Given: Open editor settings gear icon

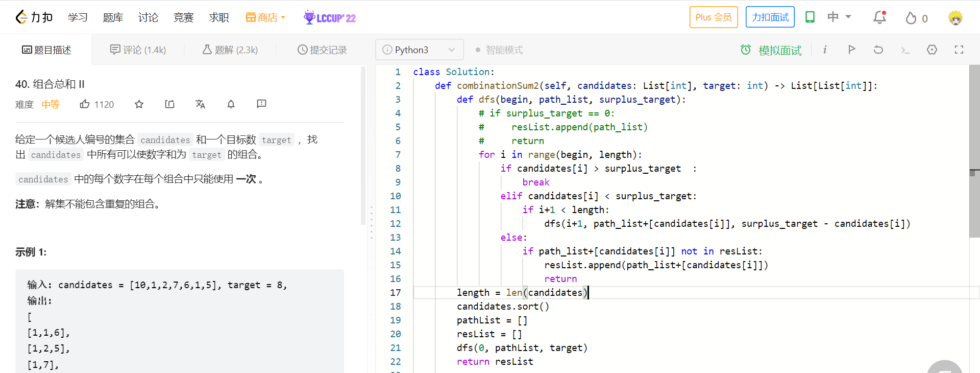Looking at the screenshot, I should (x=932, y=50).
